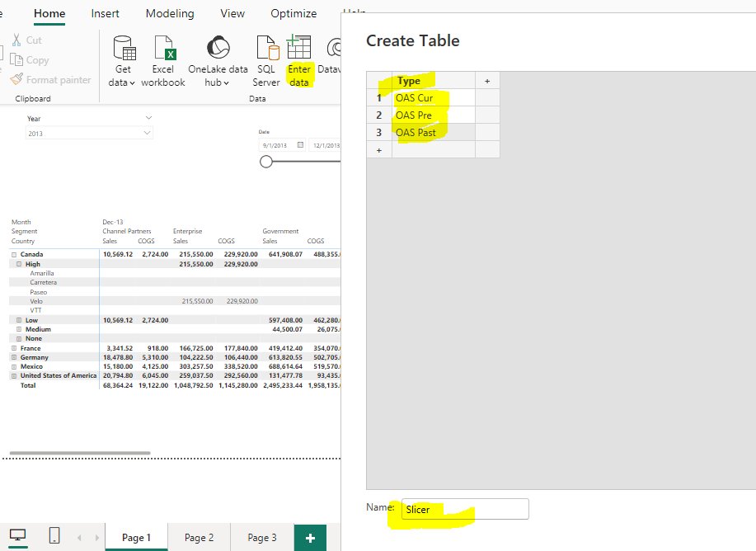Expand the Medium row
The image size is (756, 551).
tap(19, 329)
